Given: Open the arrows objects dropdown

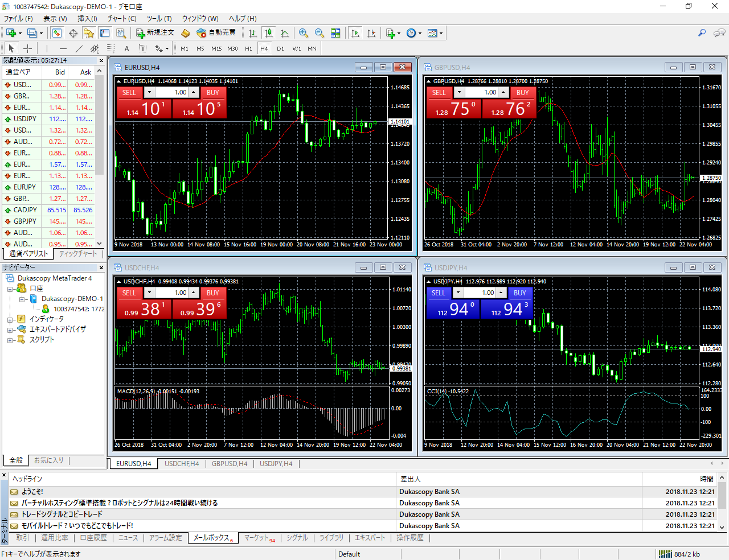Looking at the screenshot, I should pos(162,48).
